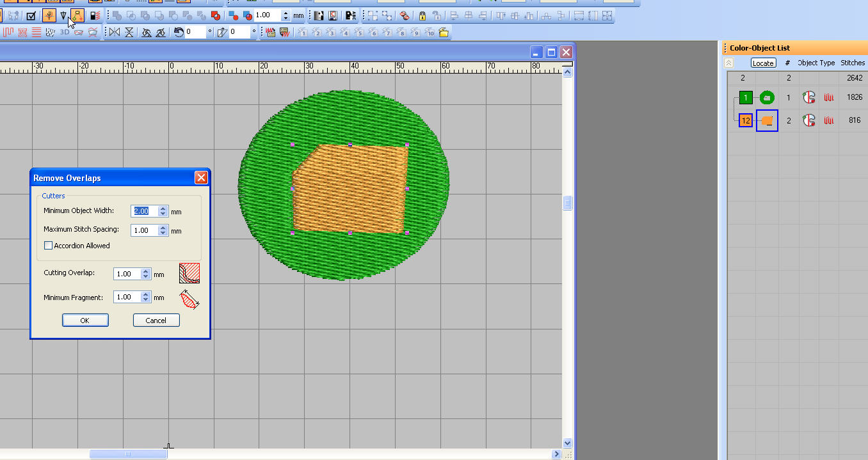
Task: Click the yellow folder icon after stitch 10
Action: click(x=443, y=32)
